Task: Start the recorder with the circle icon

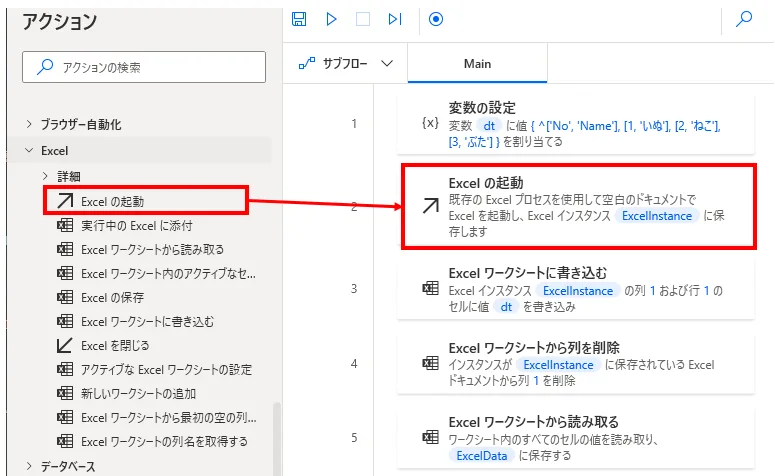Action: point(435,19)
